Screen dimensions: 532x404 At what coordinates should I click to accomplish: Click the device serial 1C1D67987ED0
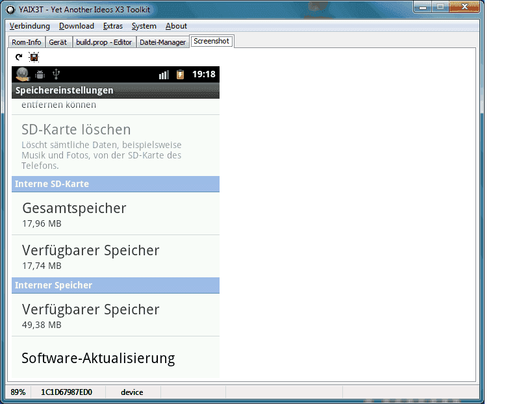[66, 392]
